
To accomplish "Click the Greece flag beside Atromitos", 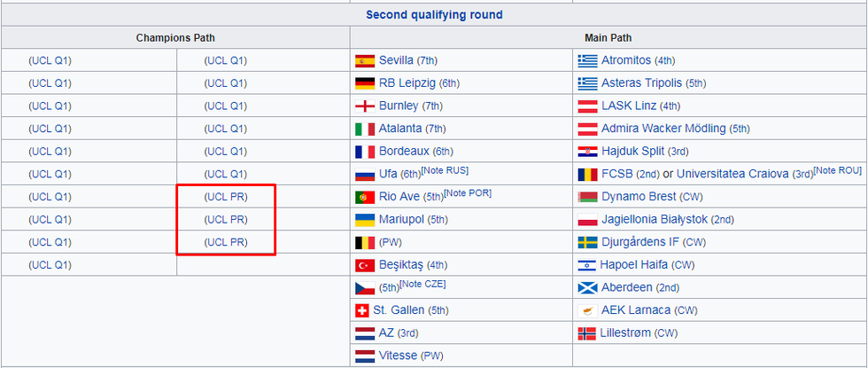I will coord(587,61).
